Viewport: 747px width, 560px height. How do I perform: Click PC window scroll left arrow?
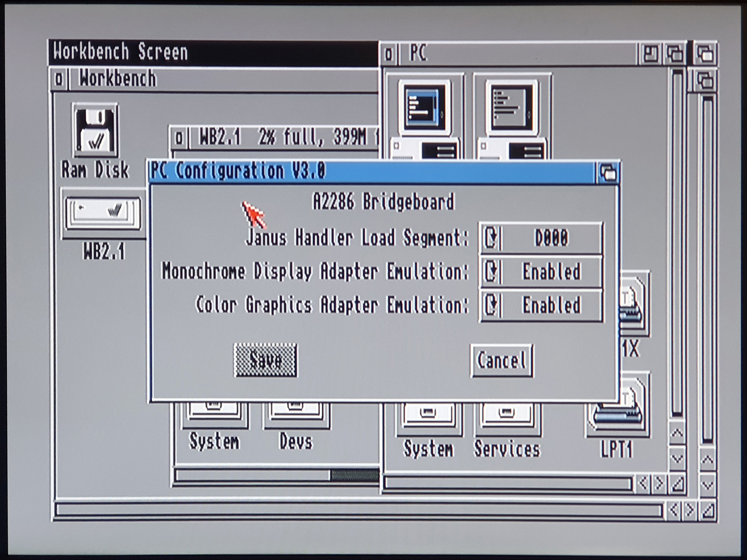coord(643,484)
